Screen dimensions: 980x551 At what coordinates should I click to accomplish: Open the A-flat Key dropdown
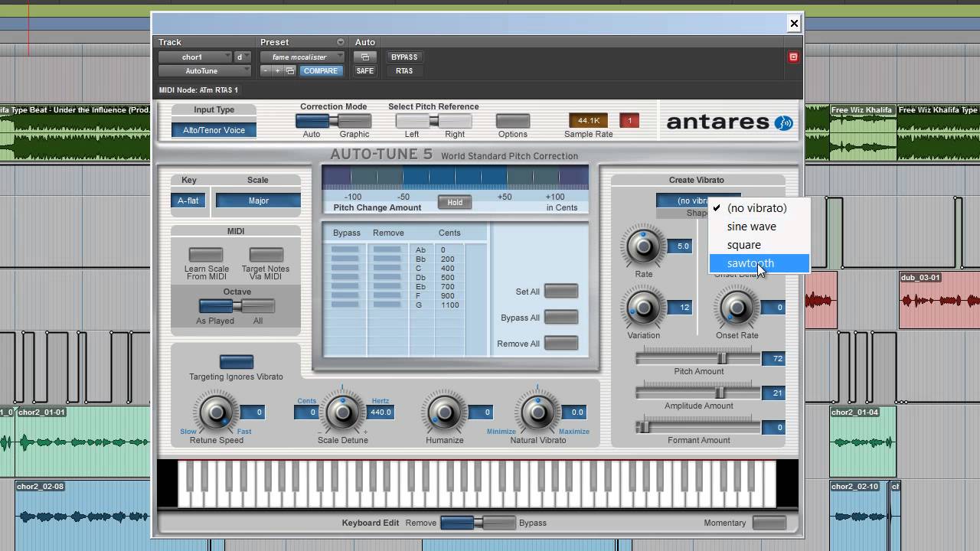click(188, 201)
